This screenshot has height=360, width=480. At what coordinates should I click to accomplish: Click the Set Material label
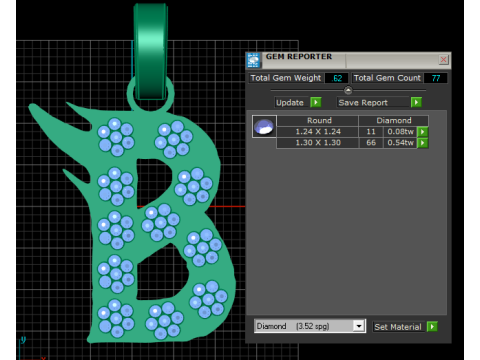[x=398, y=327]
